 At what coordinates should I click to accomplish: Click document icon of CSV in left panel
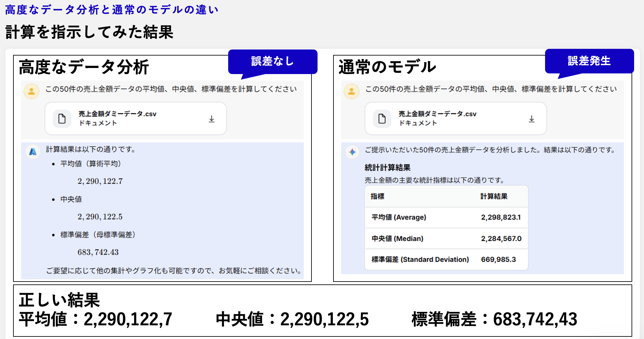click(x=62, y=119)
